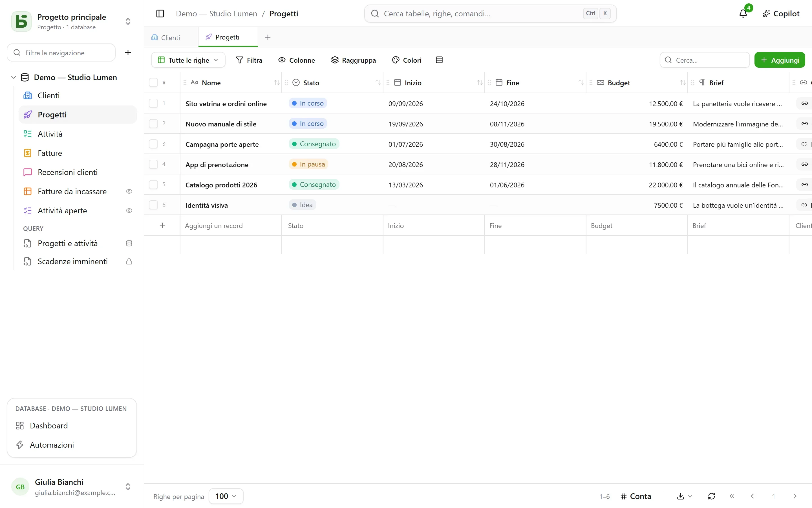
Task: Refresh the table data
Action: pos(711,496)
